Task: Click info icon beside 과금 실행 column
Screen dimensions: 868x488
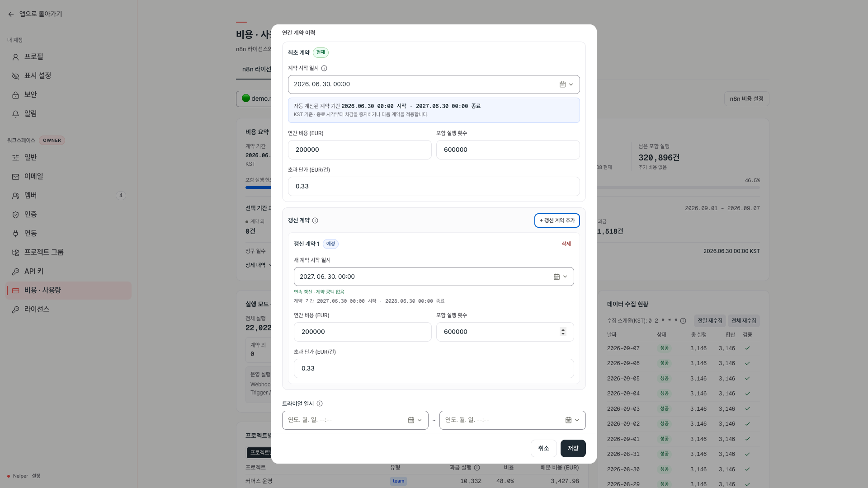Action: (477, 468)
